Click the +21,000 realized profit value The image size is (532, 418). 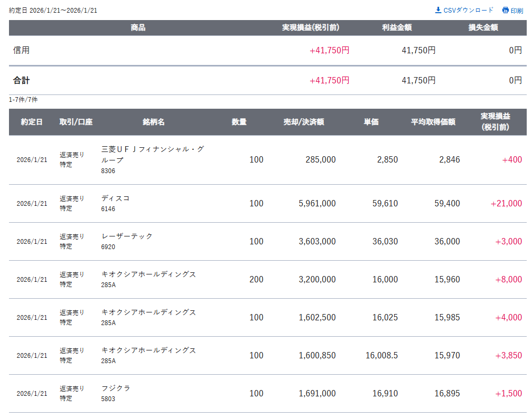click(506, 203)
